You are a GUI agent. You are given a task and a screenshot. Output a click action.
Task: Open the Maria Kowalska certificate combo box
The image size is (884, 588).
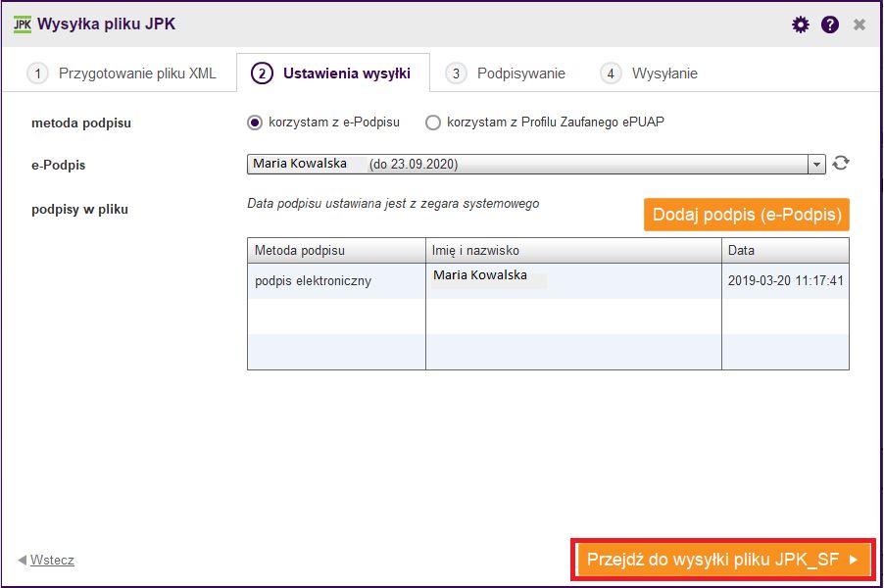tap(536, 164)
